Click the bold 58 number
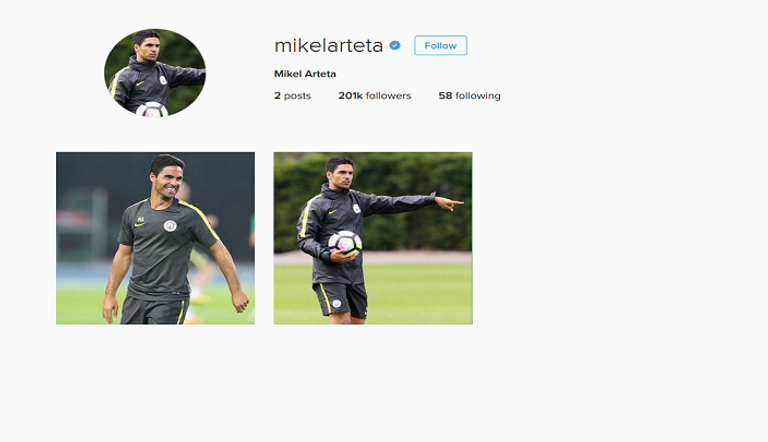The height and width of the screenshot is (442, 768). tap(445, 96)
